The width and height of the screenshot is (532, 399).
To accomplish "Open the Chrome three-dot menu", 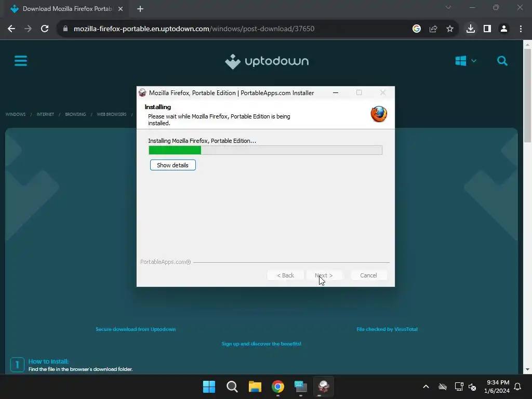I will pyautogui.click(x=521, y=29).
